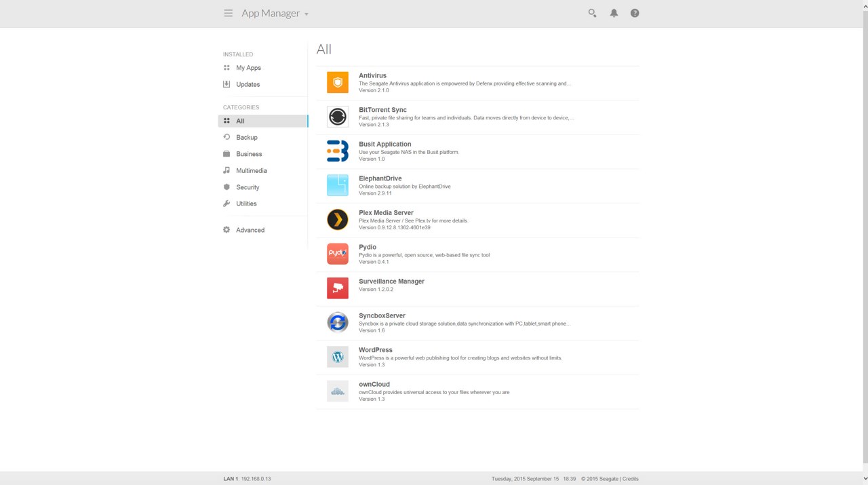The width and height of the screenshot is (868, 485).
Task: Click the Multimedia music note icon
Action: pyautogui.click(x=226, y=170)
